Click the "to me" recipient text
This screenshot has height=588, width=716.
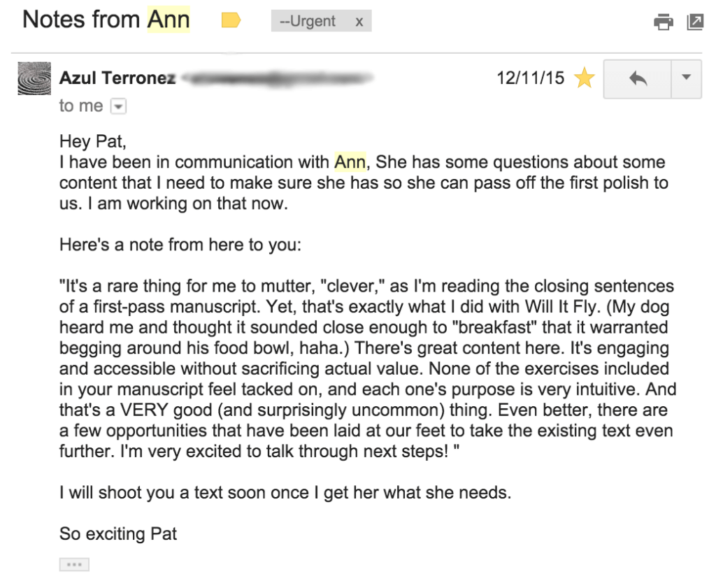tap(81, 106)
